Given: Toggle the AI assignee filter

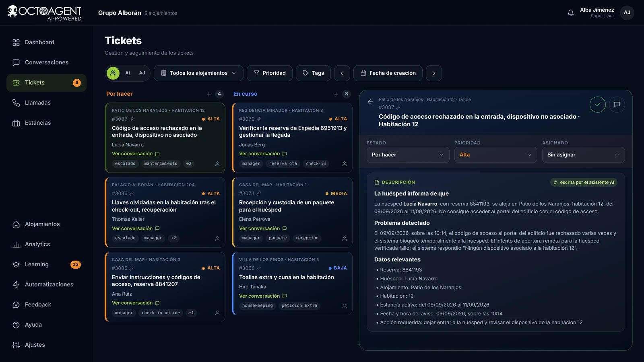Looking at the screenshot, I should (128, 73).
